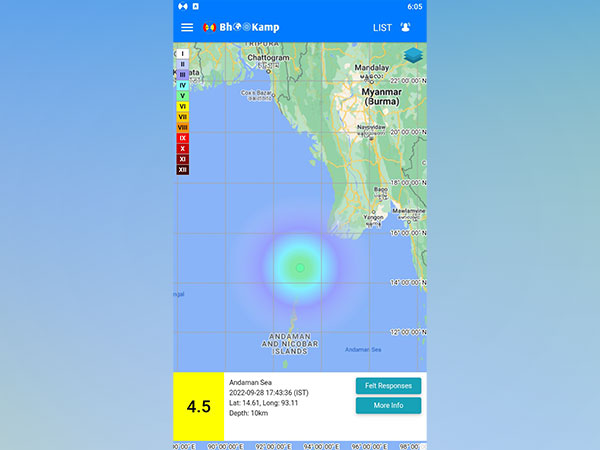Screen dimensions: 600x450
Task: Click the Felt Responses button
Action: (x=388, y=386)
